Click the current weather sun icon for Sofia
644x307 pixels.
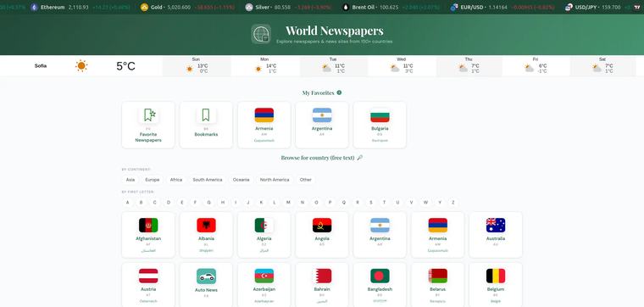point(81,66)
